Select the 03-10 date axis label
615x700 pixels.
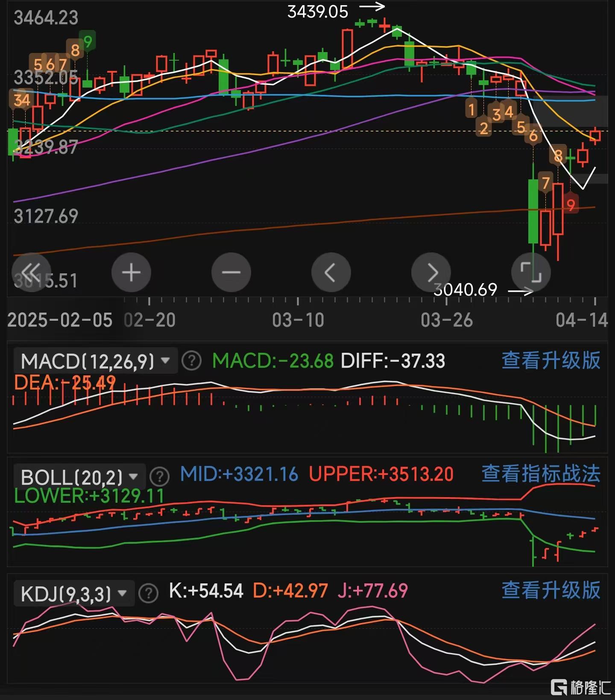click(298, 320)
